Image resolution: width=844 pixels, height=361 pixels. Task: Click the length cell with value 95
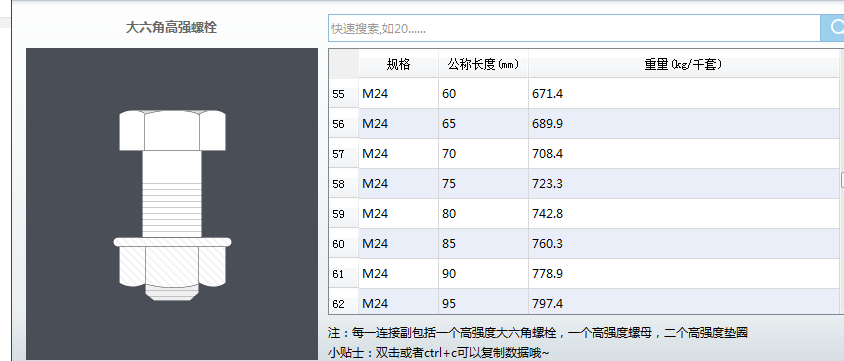pos(483,302)
